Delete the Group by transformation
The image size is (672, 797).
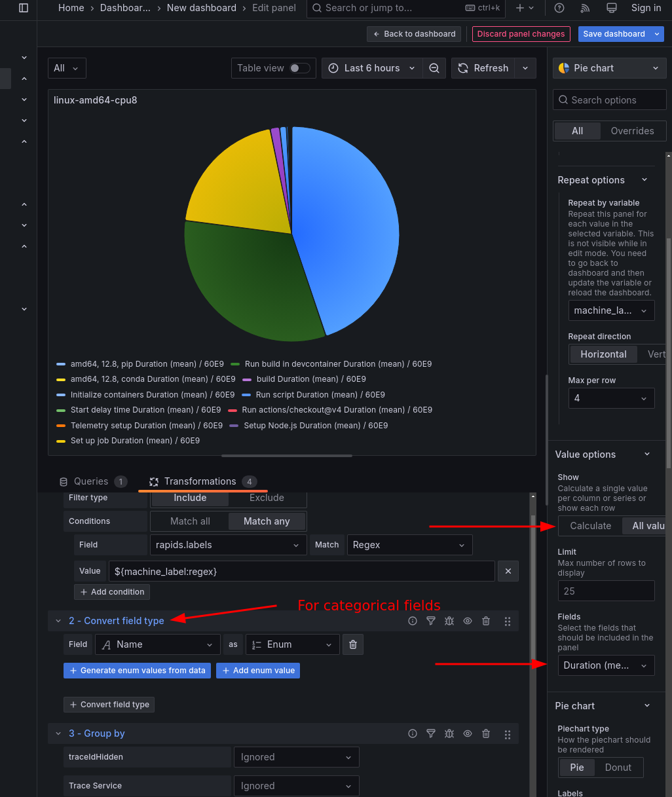pyautogui.click(x=486, y=733)
